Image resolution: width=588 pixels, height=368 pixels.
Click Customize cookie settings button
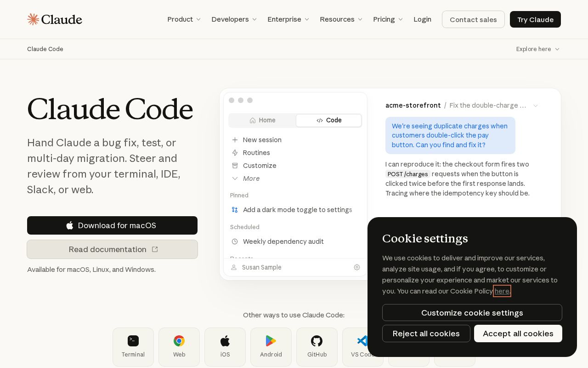(472, 313)
